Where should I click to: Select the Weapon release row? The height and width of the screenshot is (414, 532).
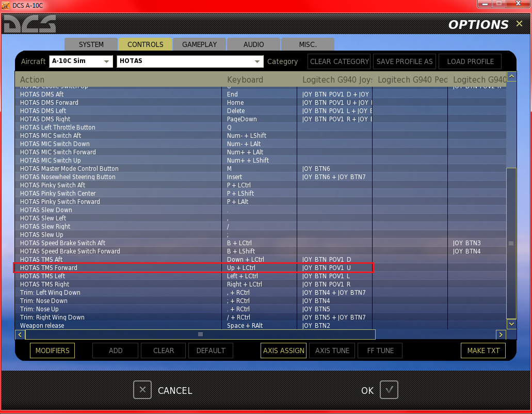[x=261, y=325]
